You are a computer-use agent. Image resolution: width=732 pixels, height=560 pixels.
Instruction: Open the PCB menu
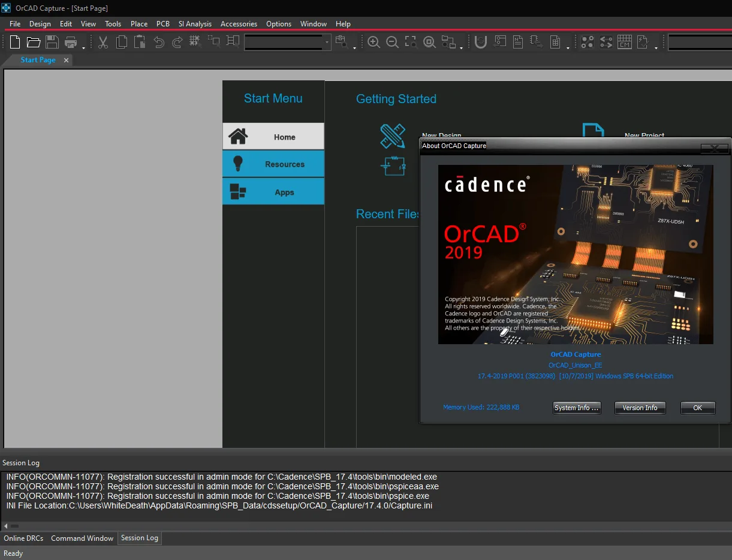[163, 24]
